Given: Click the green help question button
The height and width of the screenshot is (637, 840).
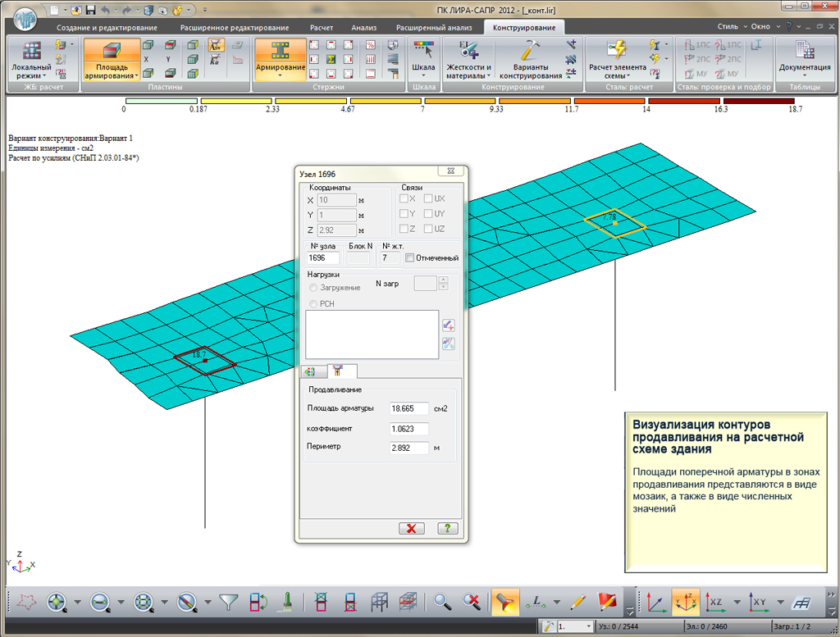Looking at the screenshot, I should click(448, 529).
